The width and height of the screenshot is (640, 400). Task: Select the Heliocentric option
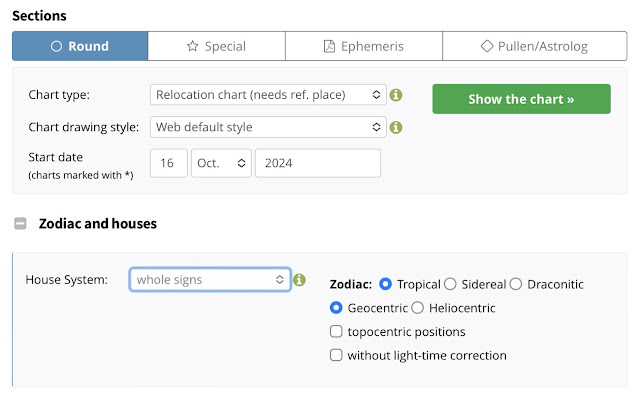coord(418,308)
